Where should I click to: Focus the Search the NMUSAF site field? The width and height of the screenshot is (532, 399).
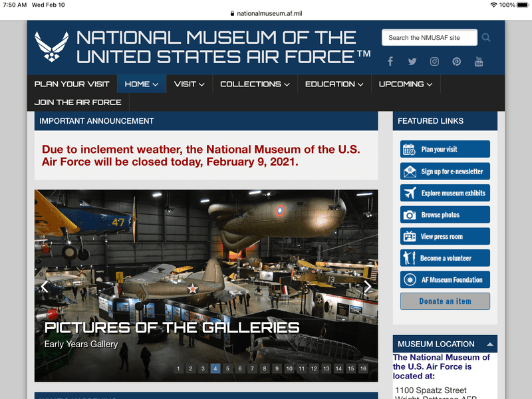click(x=429, y=37)
